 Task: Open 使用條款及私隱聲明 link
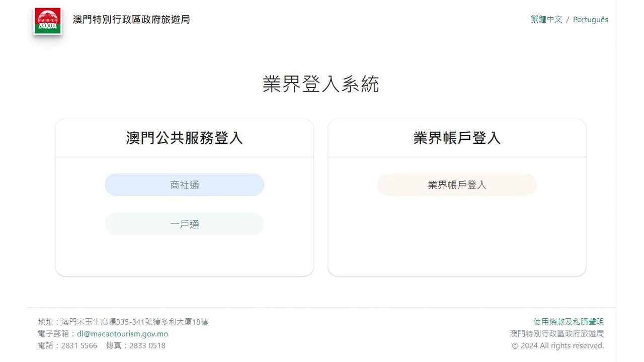[569, 322]
